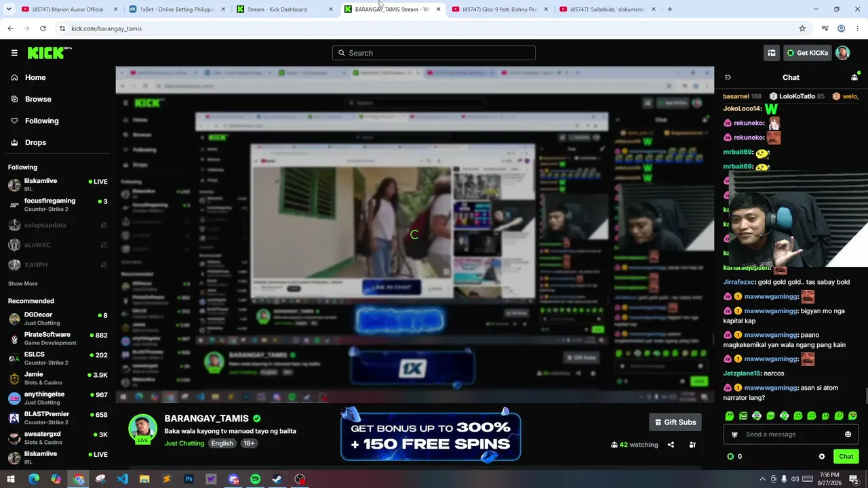Image resolution: width=868 pixels, height=488 pixels.
Task: Click the icon right of the share button
Action: pos(692,445)
